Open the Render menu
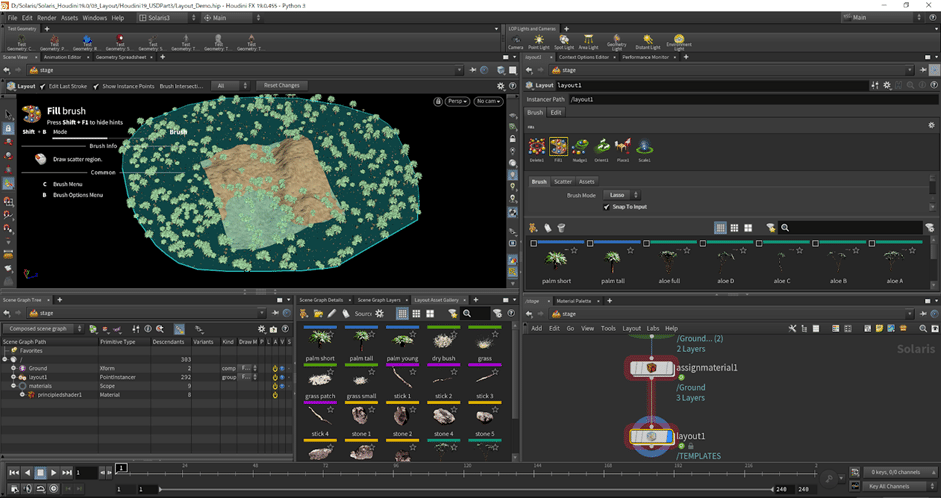941x498 pixels. pyautogui.click(x=45, y=18)
